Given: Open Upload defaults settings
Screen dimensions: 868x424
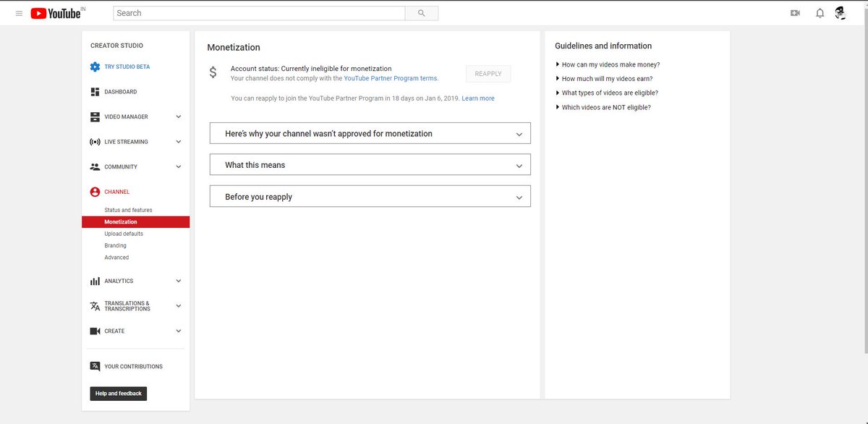Looking at the screenshot, I should pos(124,234).
